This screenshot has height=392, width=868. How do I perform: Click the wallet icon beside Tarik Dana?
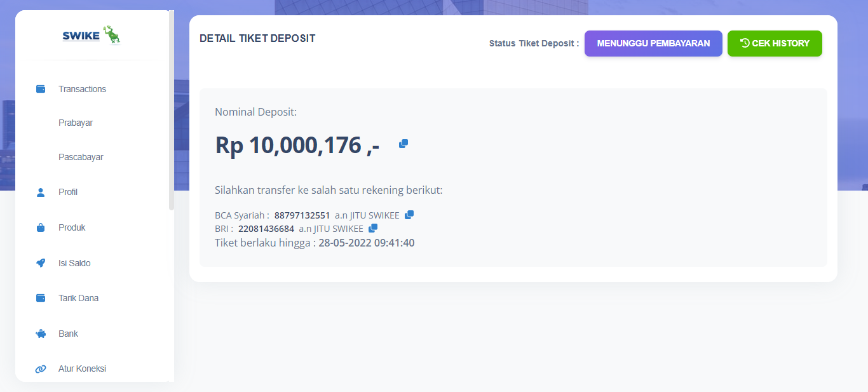coord(41,298)
